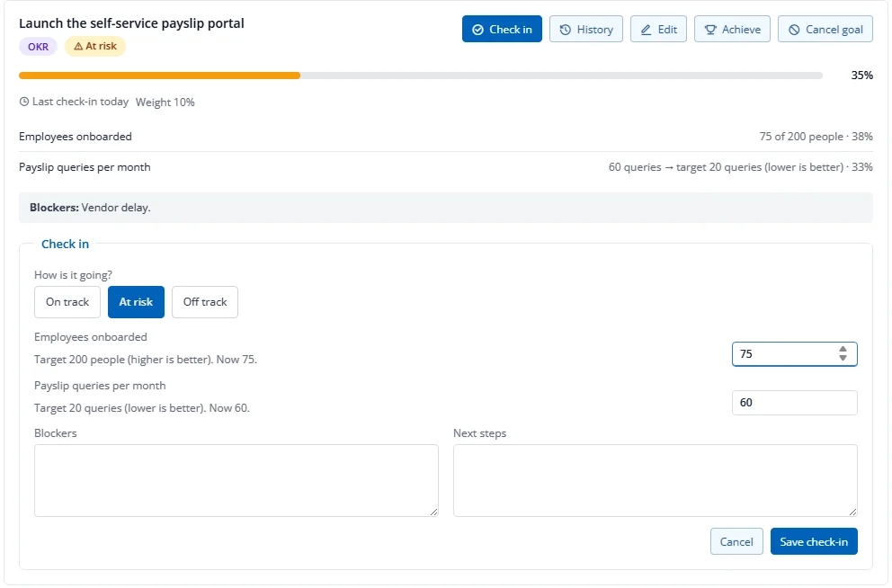
Task: Click 'Payslip queries per month' key result row label
Action: [85, 167]
